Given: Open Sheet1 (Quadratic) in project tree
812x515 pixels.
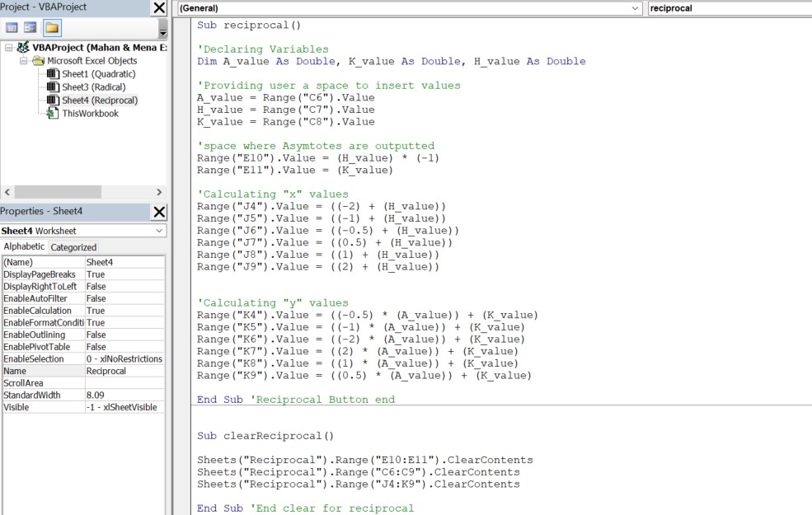Looking at the screenshot, I should [98, 74].
